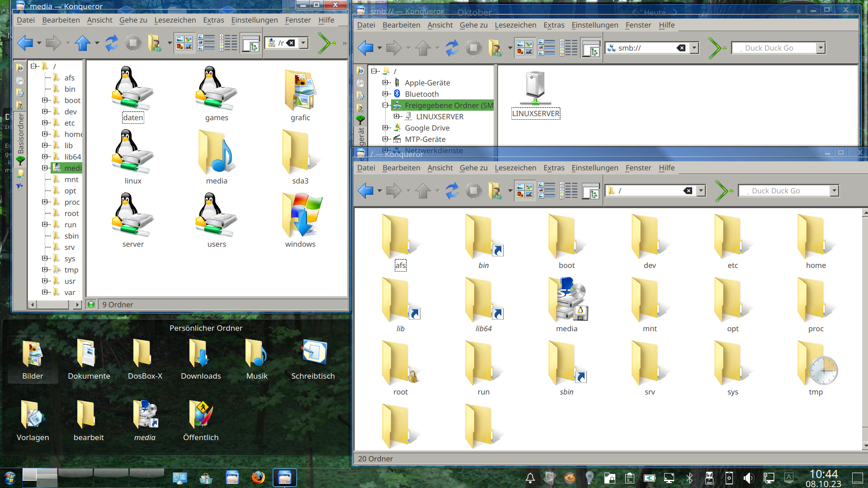Open the Ansicht menu in the media Konqueror window

tap(99, 20)
